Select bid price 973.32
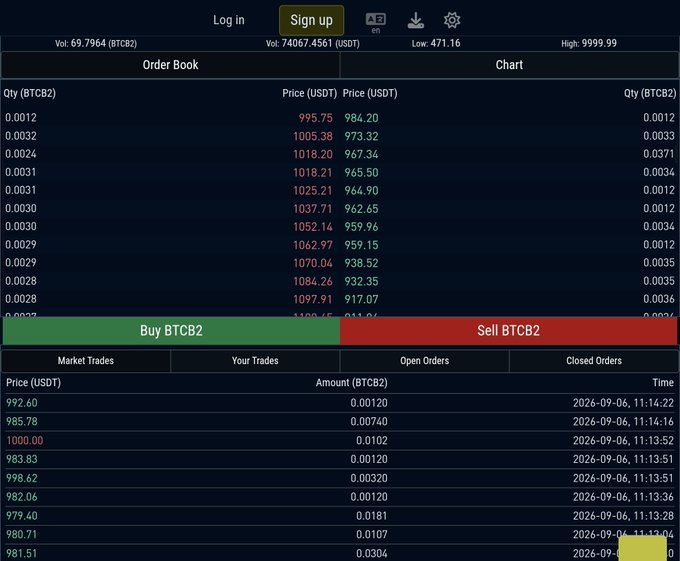 361,136
